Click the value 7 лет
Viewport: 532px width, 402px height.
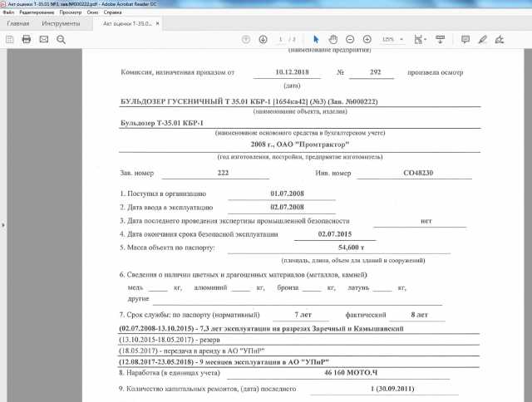[x=303, y=315]
